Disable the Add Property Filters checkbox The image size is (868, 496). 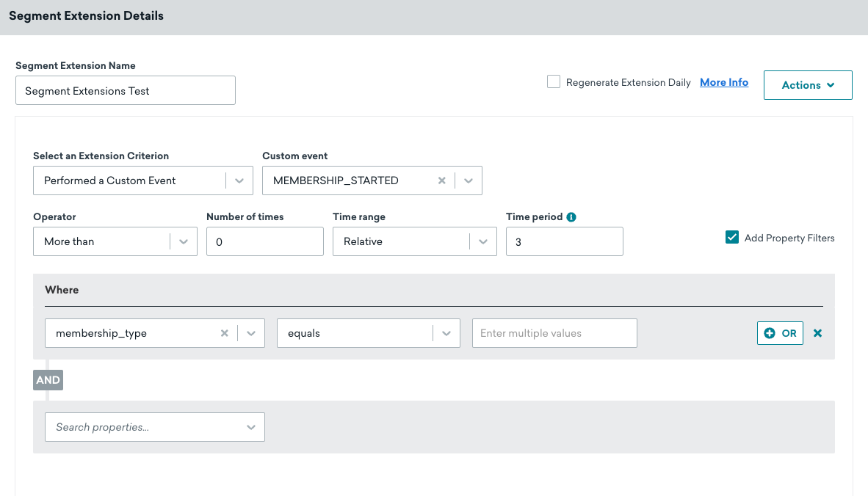(x=731, y=238)
